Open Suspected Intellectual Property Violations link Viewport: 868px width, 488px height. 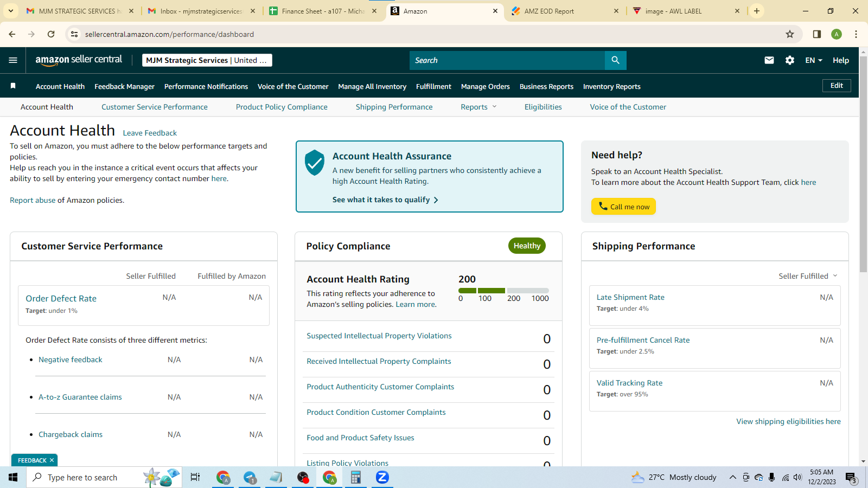pyautogui.click(x=379, y=336)
